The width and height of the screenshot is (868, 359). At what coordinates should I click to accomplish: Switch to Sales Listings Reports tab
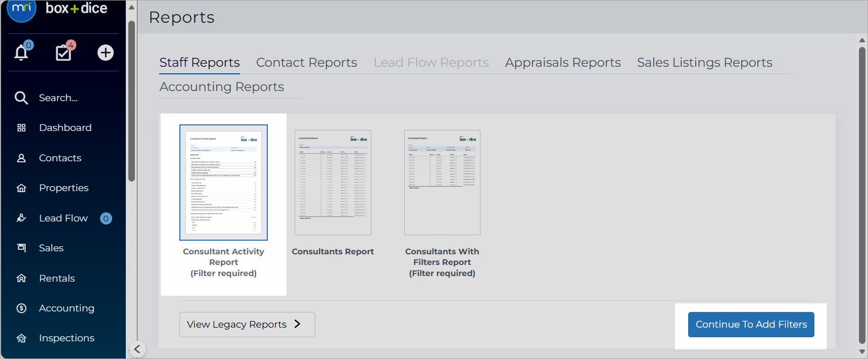pyautogui.click(x=705, y=62)
